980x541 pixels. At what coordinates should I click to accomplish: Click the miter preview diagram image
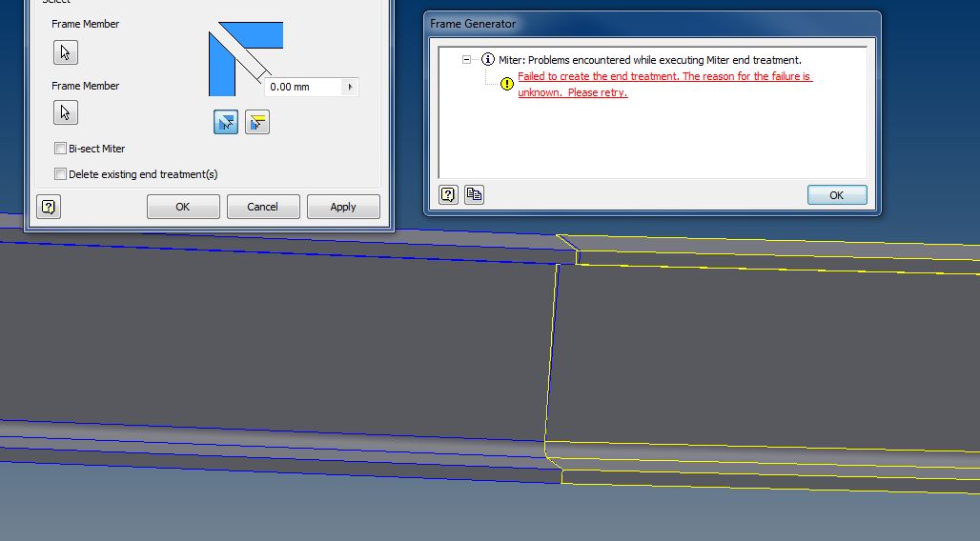[246, 59]
